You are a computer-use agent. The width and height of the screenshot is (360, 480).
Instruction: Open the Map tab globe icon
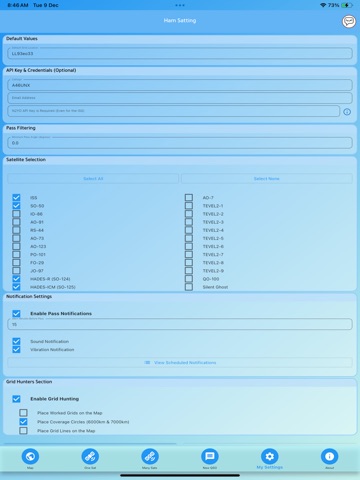30,456
